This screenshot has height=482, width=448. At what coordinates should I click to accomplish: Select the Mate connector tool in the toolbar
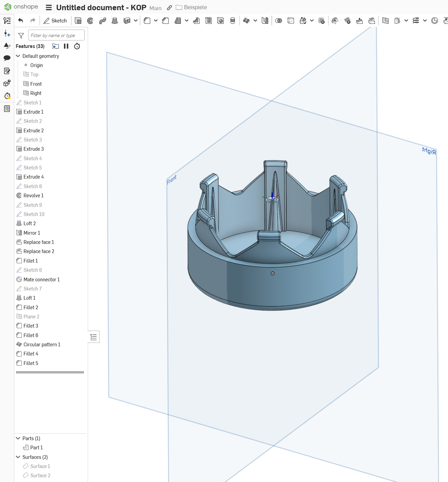[435, 21]
